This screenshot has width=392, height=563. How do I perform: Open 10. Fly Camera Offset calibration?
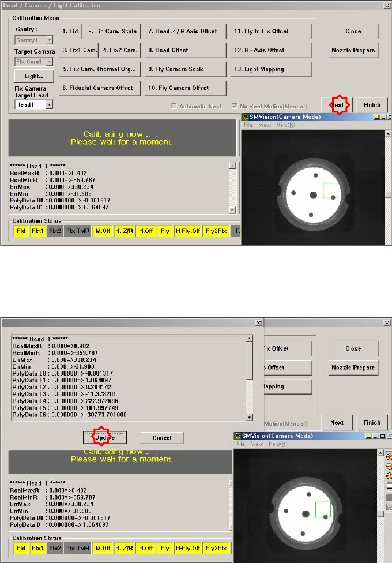tap(185, 88)
